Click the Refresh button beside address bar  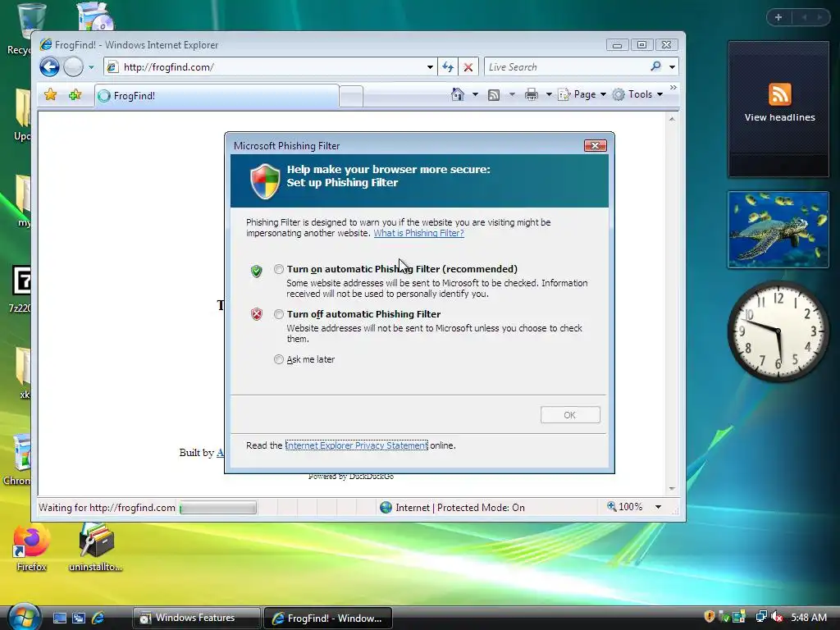point(448,67)
